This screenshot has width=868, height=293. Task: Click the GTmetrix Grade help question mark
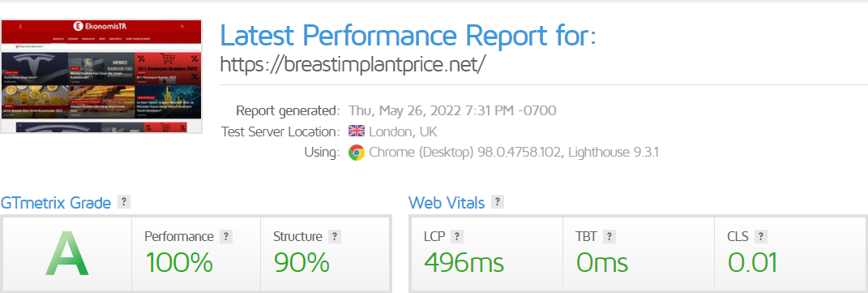[124, 202]
